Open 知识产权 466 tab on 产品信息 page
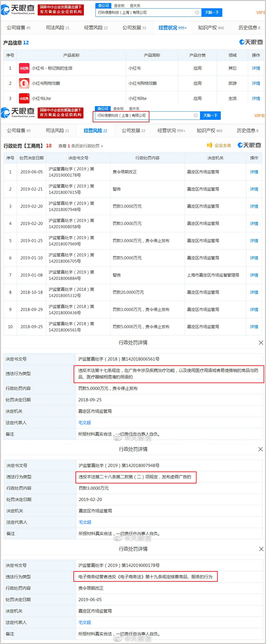The width and height of the screenshot is (266, 644). [211, 28]
